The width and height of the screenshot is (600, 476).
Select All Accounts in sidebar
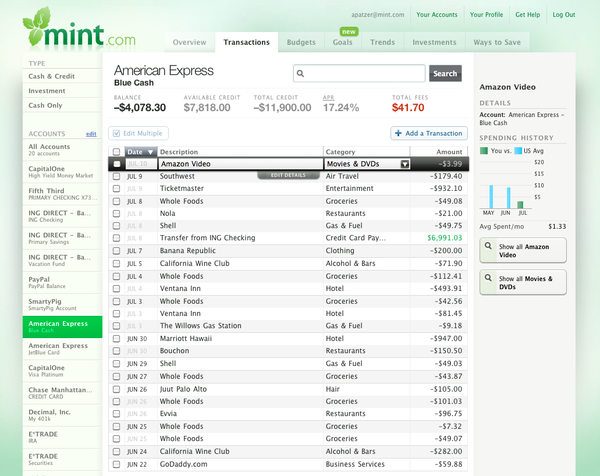tap(62, 150)
